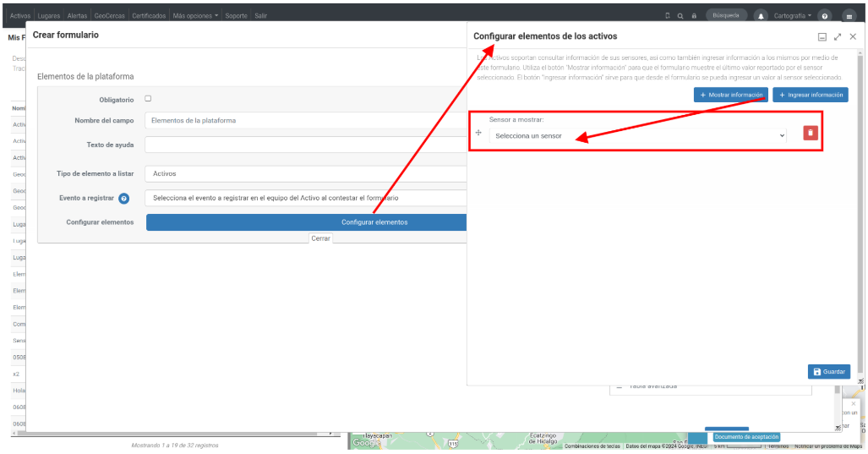The image size is (868, 454).
Task: Open the Activos menu item
Action: coord(20,16)
